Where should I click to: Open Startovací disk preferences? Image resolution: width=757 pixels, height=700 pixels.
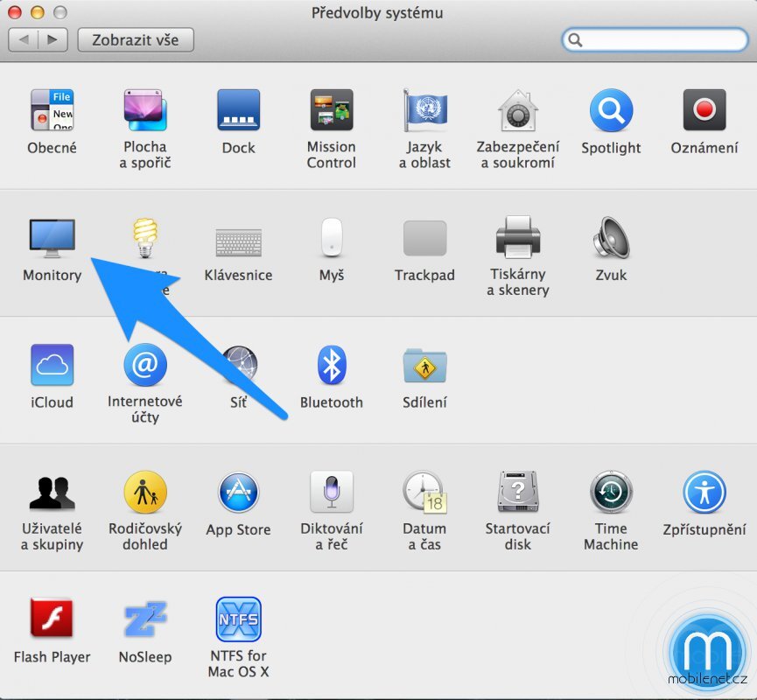tap(517, 493)
